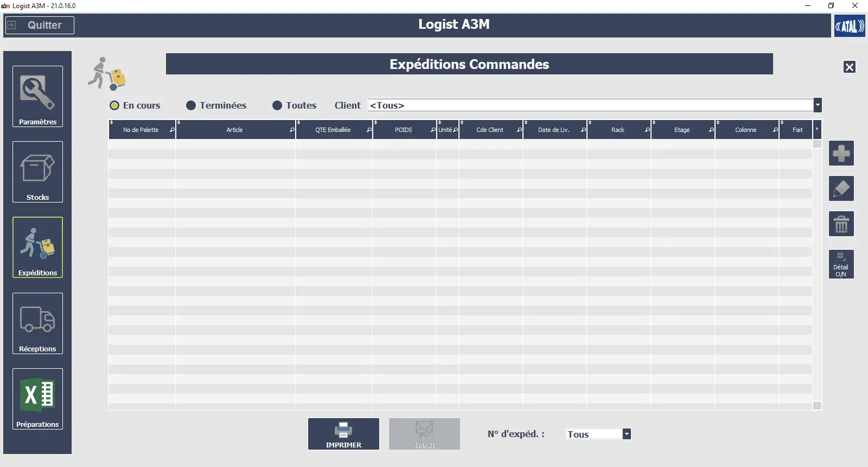
Task: Click the Logist A3M header title
Action: tap(454, 24)
